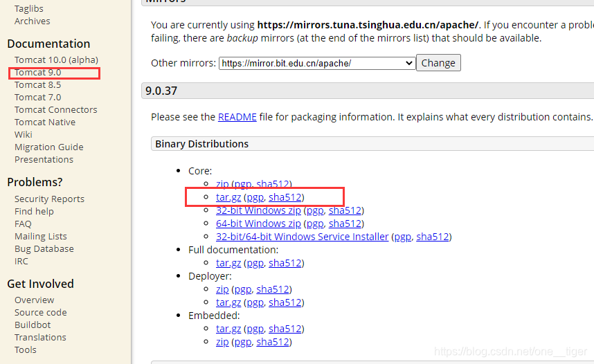This screenshot has width=594, height=364.
Task: Open the Migration Guide link
Action: click(49, 147)
